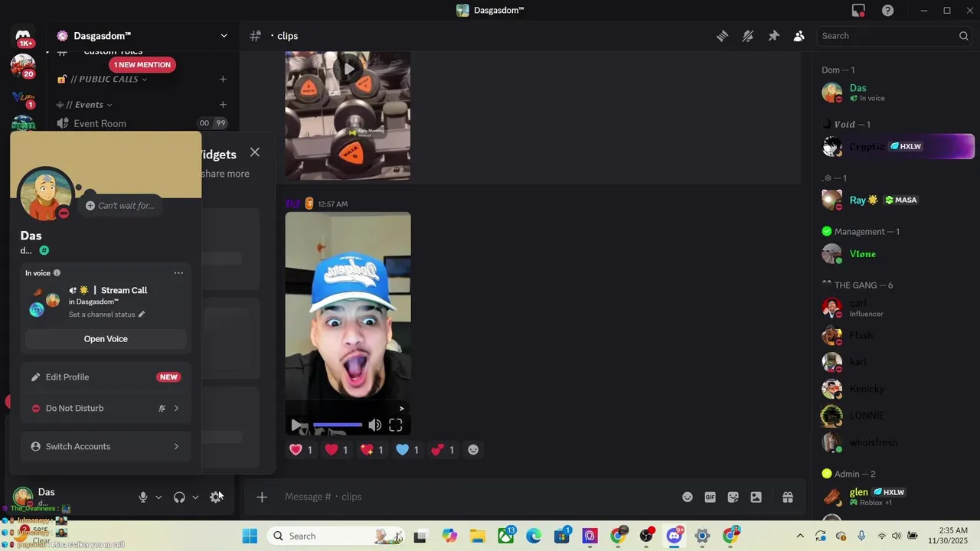Open Discord icon on taskbar
Viewport: 980px width, 551px height.
(x=675, y=536)
